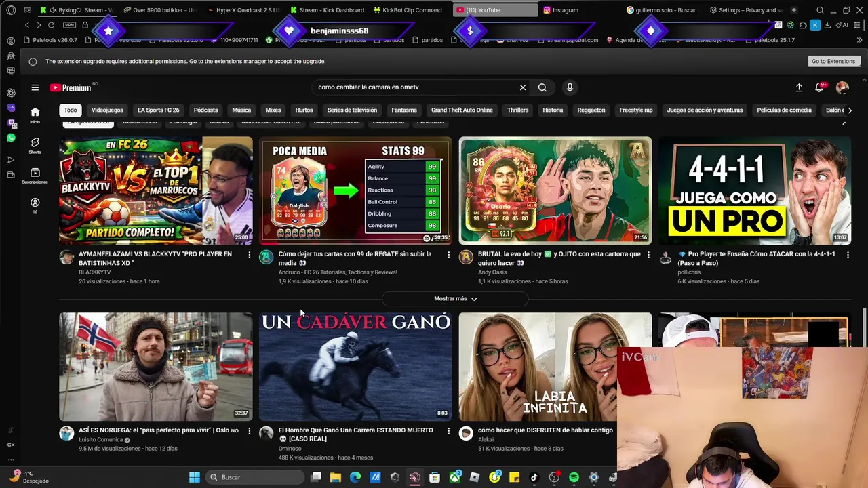This screenshot has width=868, height=488.
Task: Open BLACKKYTV channel link
Action: tap(94, 272)
